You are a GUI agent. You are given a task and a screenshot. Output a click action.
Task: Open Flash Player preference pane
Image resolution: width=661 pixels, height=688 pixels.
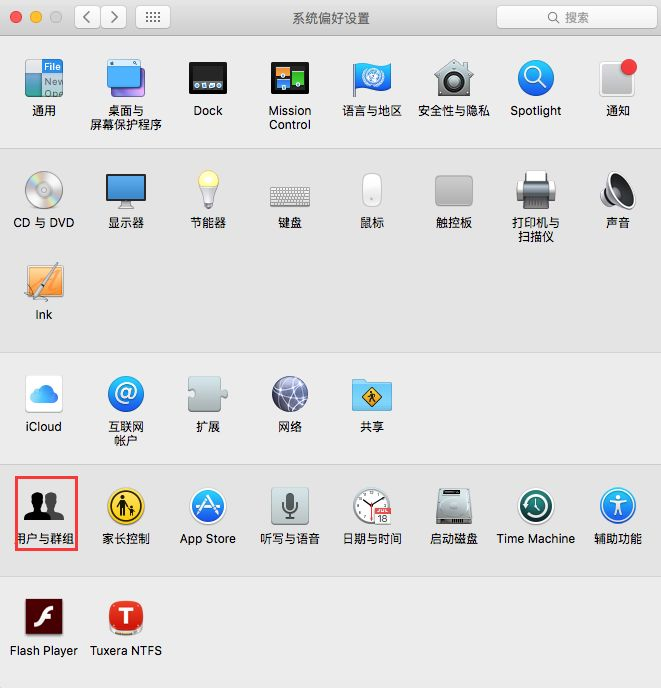coord(43,616)
